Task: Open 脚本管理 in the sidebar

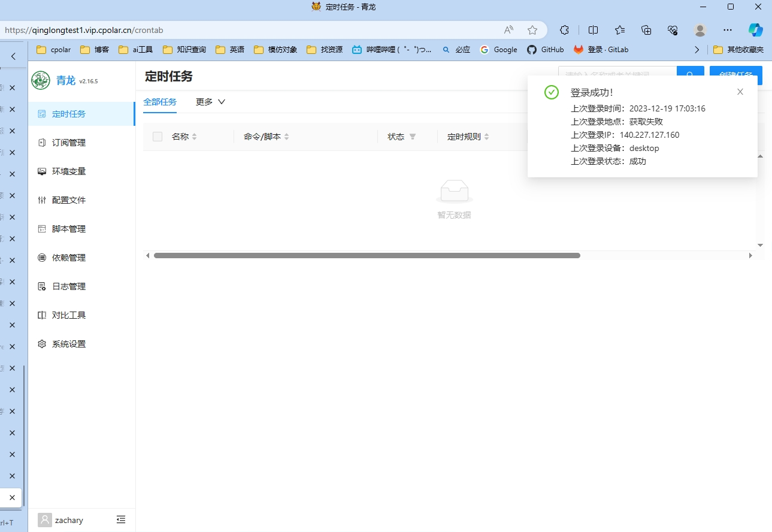Action: pos(81,229)
